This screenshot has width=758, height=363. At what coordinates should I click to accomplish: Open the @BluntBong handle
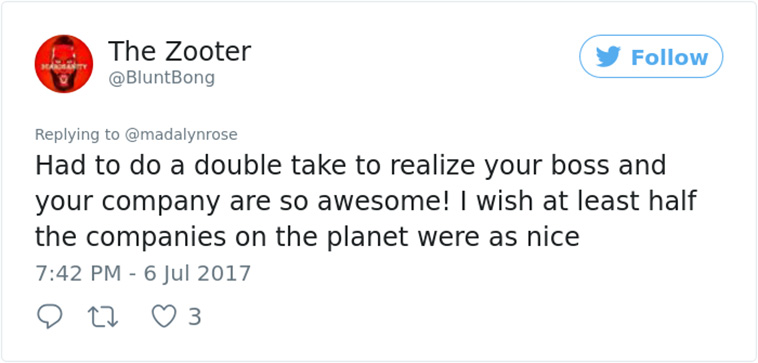[x=161, y=78]
